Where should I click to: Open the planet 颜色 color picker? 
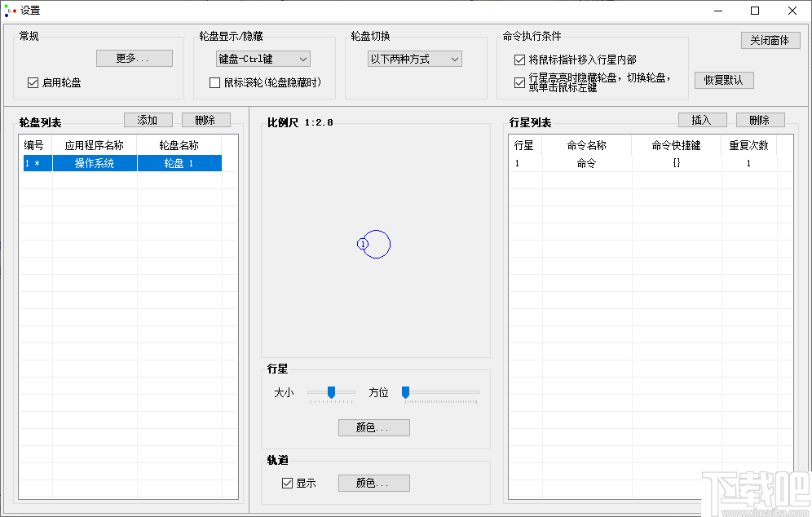point(373,427)
